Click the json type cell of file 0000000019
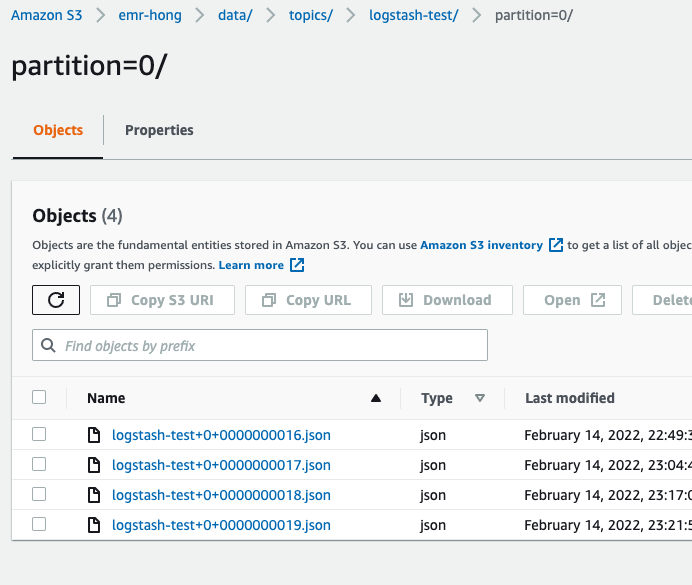 433,525
